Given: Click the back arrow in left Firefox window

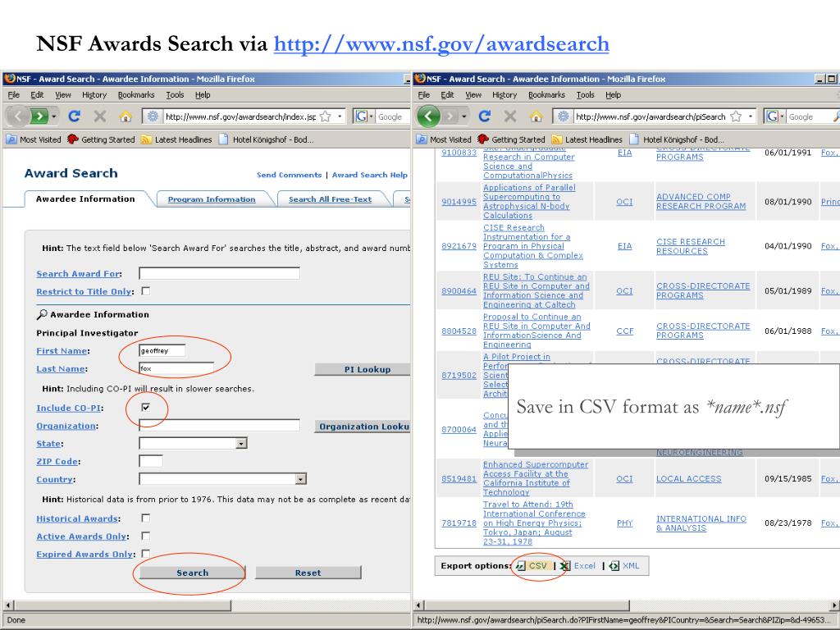Looking at the screenshot, I should (18, 116).
